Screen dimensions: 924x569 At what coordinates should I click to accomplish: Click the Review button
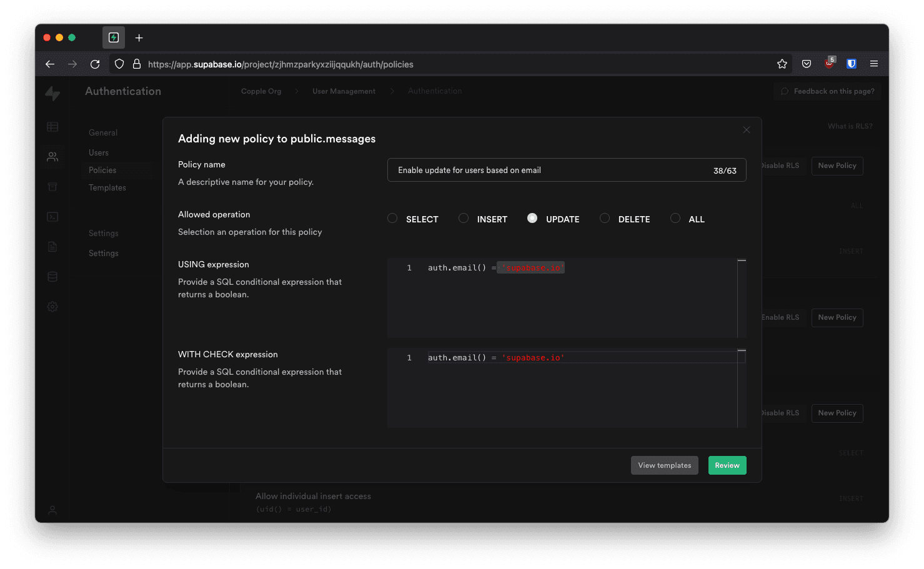(727, 465)
